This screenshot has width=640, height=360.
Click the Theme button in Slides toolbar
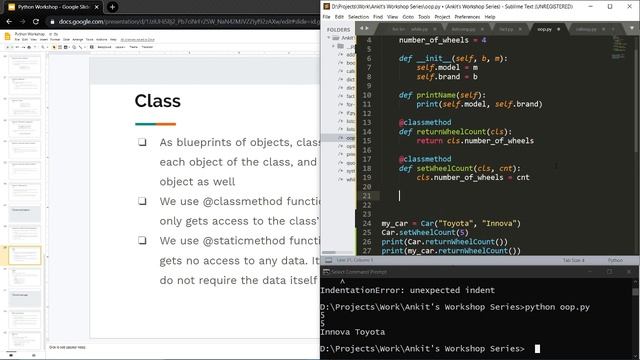click(133, 47)
